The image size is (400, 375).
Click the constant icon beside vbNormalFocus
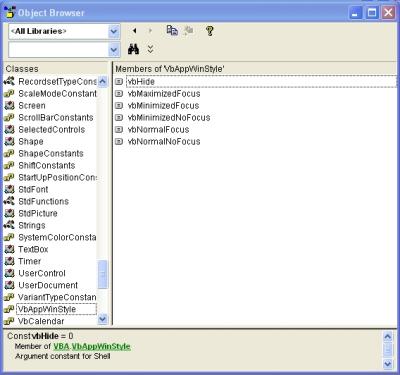click(x=119, y=130)
